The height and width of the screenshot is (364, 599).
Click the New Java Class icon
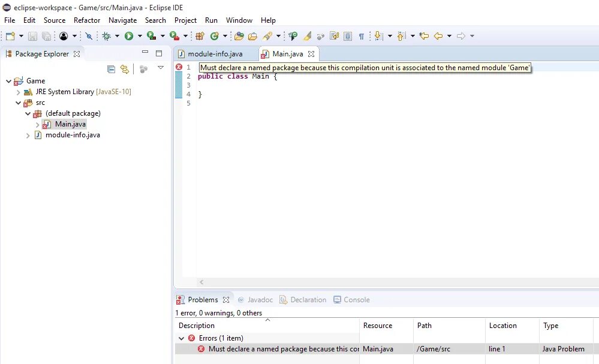(x=214, y=36)
